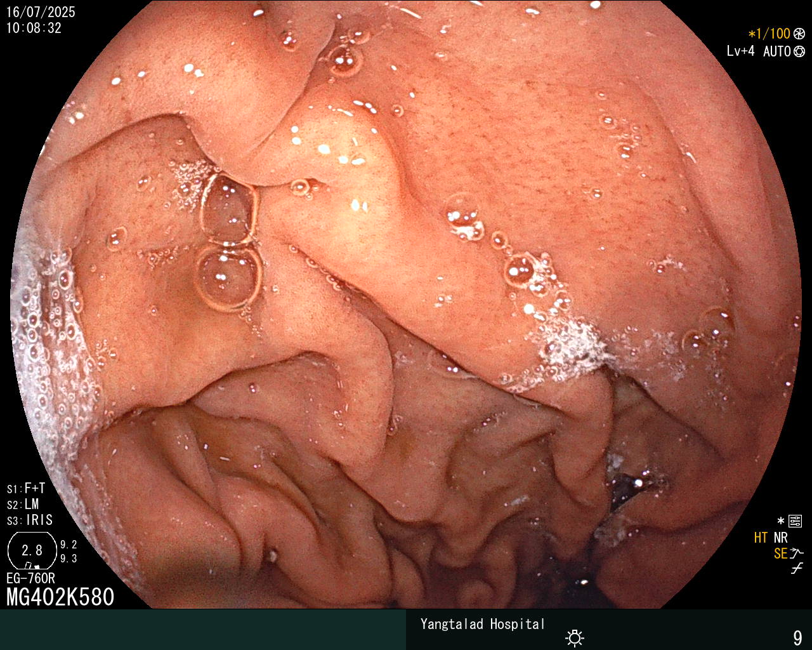Click the MG402K580 serial number
The width and height of the screenshot is (812, 650).
(x=60, y=597)
